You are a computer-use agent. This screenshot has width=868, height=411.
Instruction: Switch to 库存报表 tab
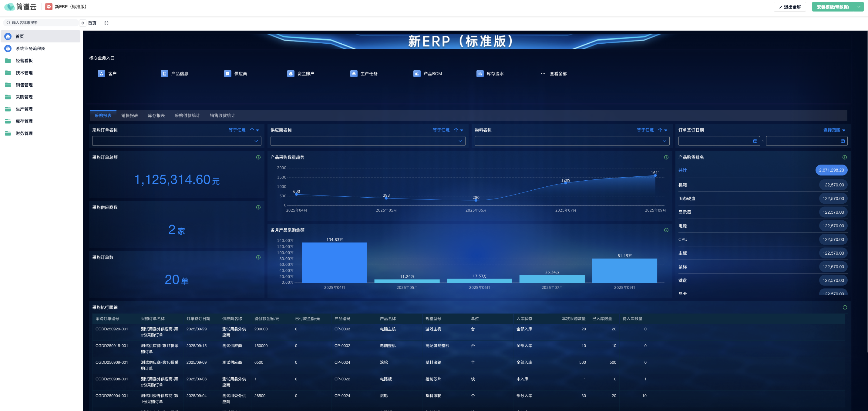[x=156, y=115]
